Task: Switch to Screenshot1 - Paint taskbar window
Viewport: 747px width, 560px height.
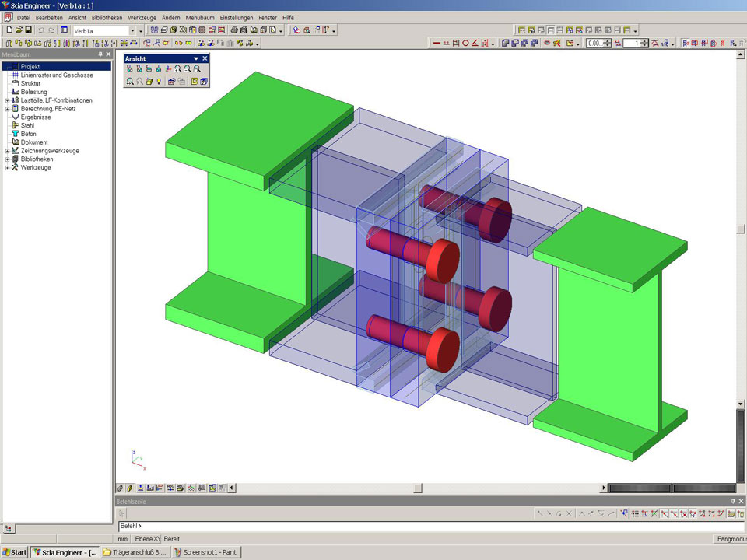Action: tap(206, 552)
